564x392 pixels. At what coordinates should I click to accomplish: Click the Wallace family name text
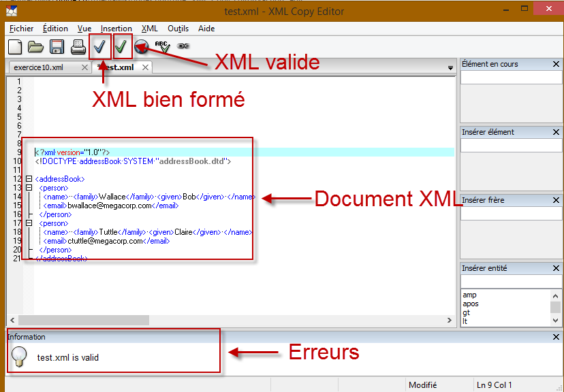(x=112, y=197)
